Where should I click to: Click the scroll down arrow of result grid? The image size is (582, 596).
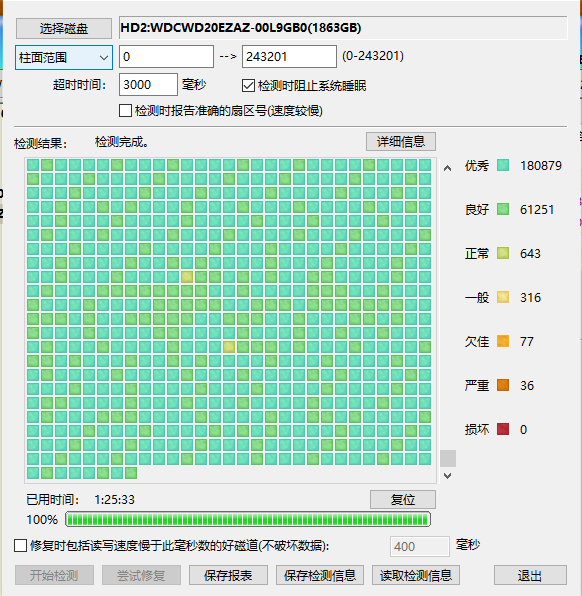pos(448,476)
